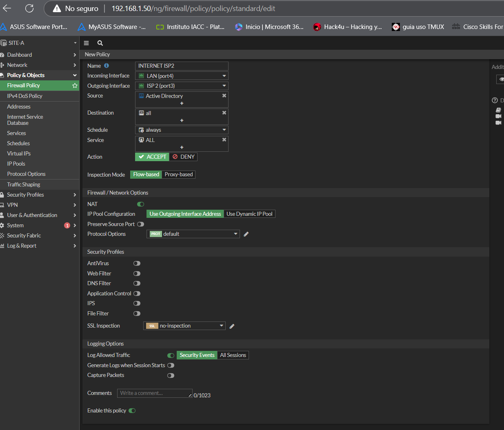
Task: Open the Schedule dropdown
Action: click(182, 130)
